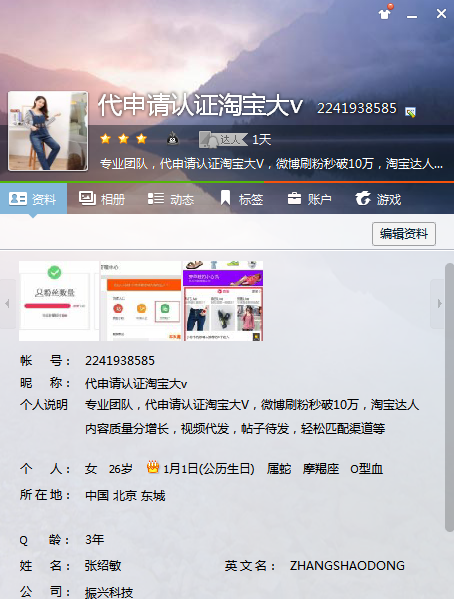This screenshot has height=599, width=454.
Task: Click the 摩羯座 zodiac text
Action: click(x=321, y=468)
